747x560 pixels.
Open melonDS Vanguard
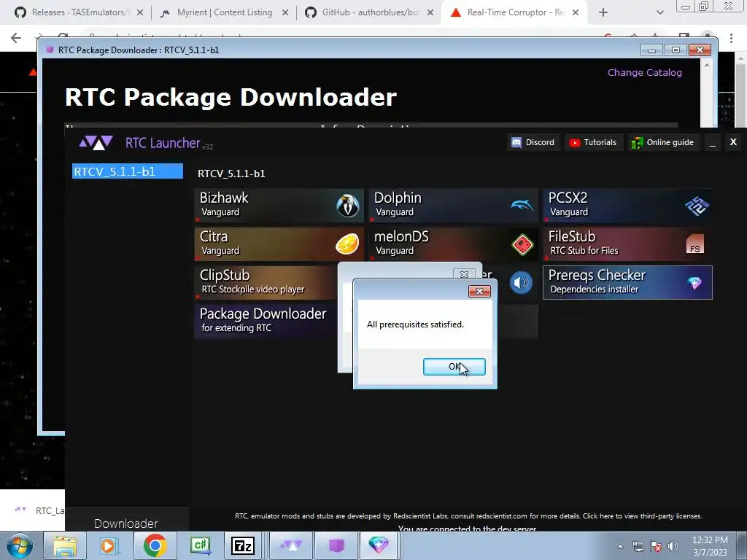point(453,244)
